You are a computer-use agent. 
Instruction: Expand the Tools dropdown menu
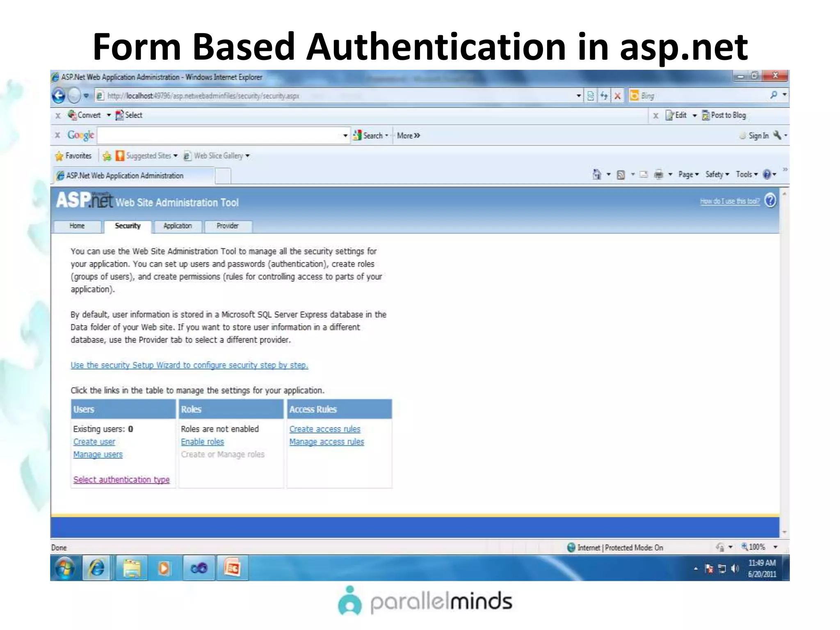click(746, 175)
